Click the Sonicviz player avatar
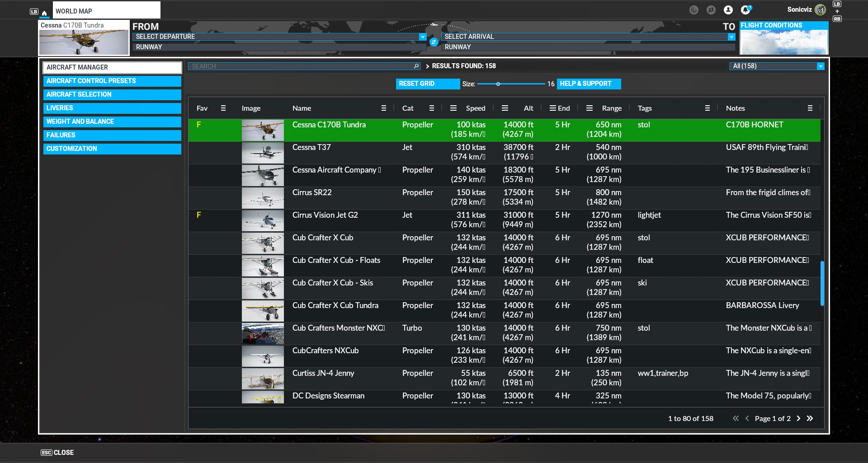Screen dimensions: 868x463 (820, 10)
